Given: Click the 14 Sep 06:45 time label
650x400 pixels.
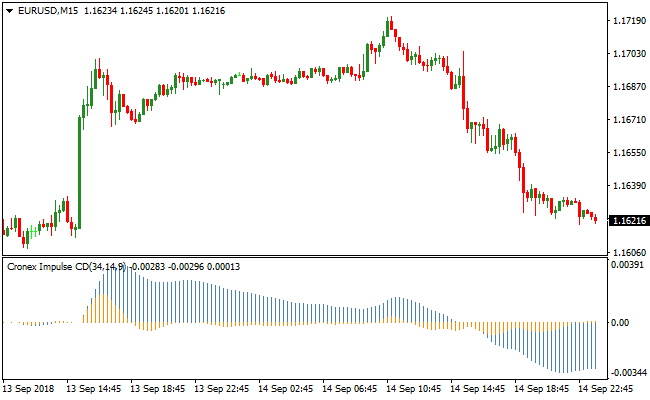Looking at the screenshot, I should click(x=349, y=389).
